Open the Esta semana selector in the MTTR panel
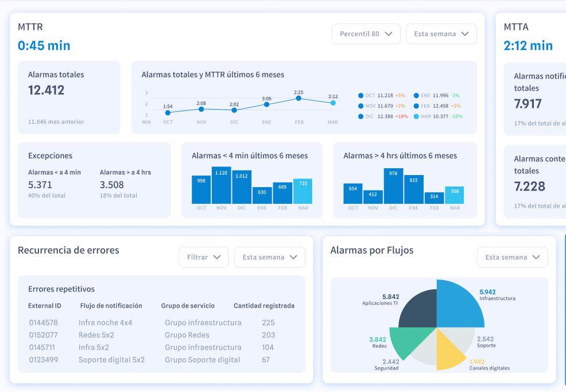 pos(441,33)
